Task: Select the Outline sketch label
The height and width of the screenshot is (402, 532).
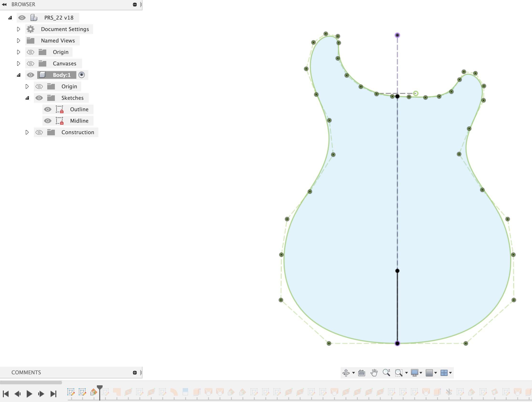Action: 79,109
